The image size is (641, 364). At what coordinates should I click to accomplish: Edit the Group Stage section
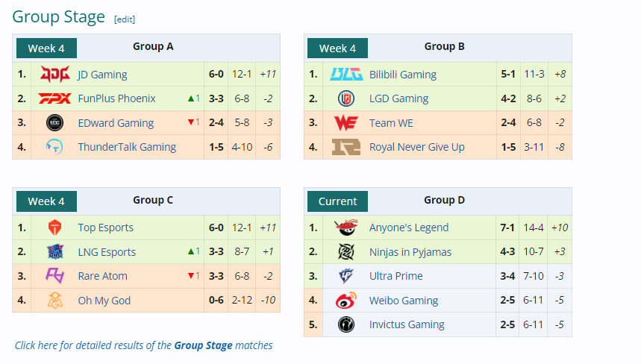pos(125,19)
